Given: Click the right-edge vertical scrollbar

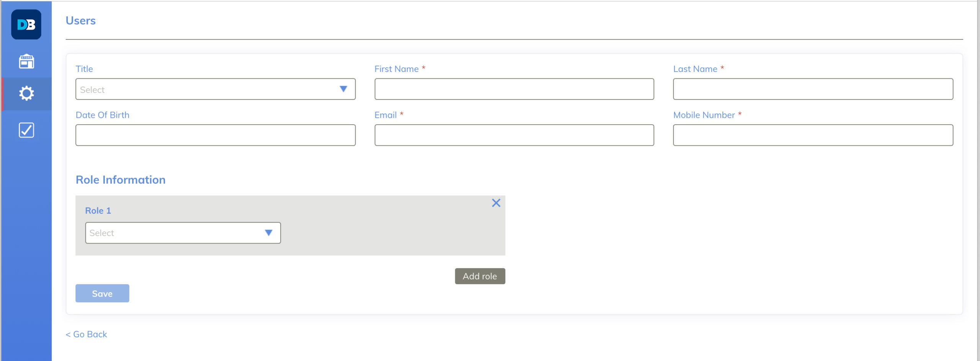Looking at the screenshot, I should 978,180.
